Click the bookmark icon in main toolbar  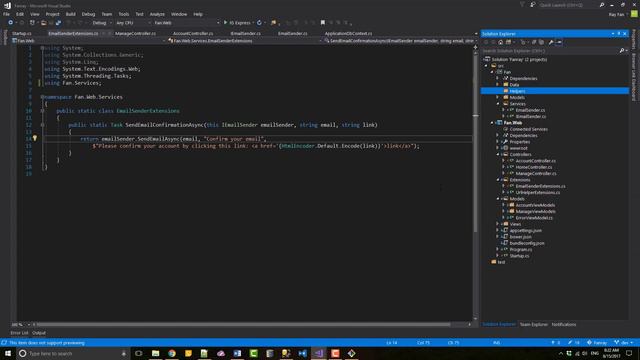point(323,23)
